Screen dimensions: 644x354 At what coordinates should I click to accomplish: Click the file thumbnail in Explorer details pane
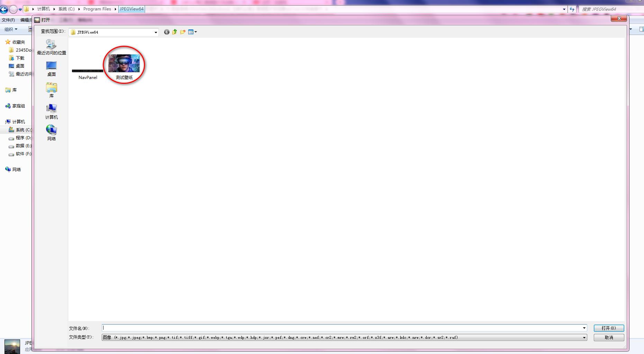pyautogui.click(x=12, y=346)
